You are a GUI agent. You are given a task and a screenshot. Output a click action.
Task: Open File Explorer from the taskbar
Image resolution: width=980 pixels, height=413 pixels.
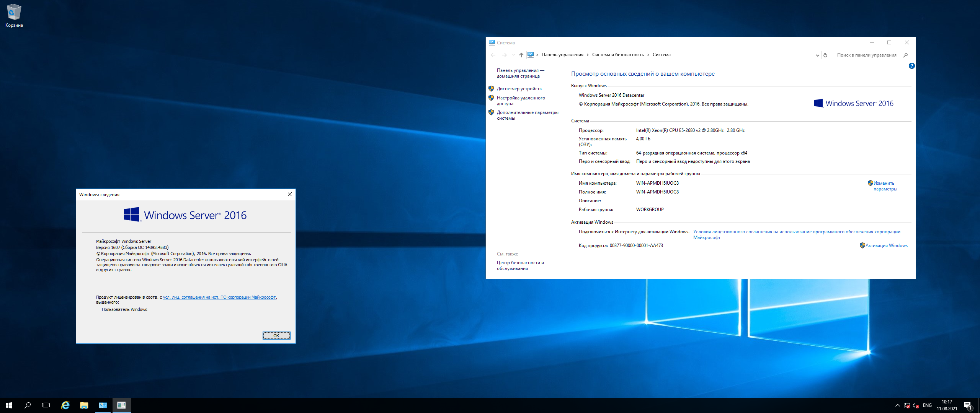(x=84, y=405)
